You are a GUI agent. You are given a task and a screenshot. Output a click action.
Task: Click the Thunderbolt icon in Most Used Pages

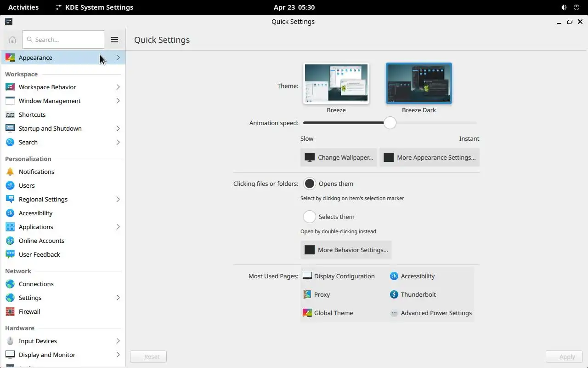coord(394,294)
